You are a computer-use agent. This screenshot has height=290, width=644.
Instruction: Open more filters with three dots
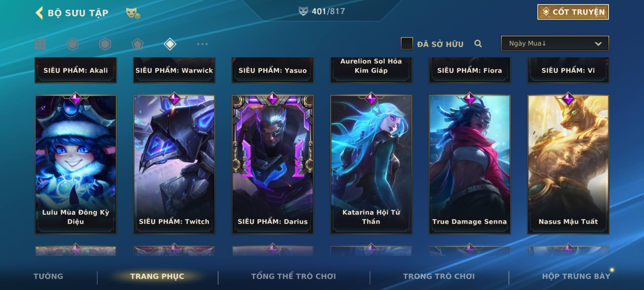(202, 44)
